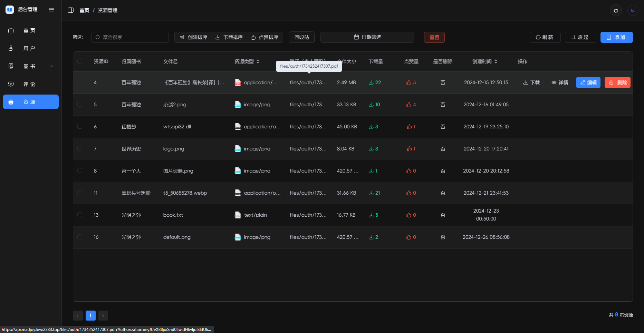The image size is (644, 333).
Task: Open file path link for logo.png
Action: (x=308, y=149)
